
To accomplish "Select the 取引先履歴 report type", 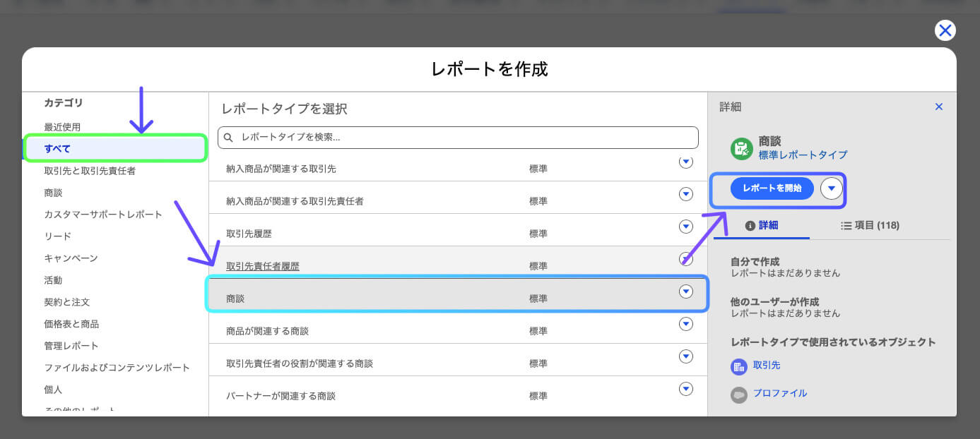I will [249, 234].
